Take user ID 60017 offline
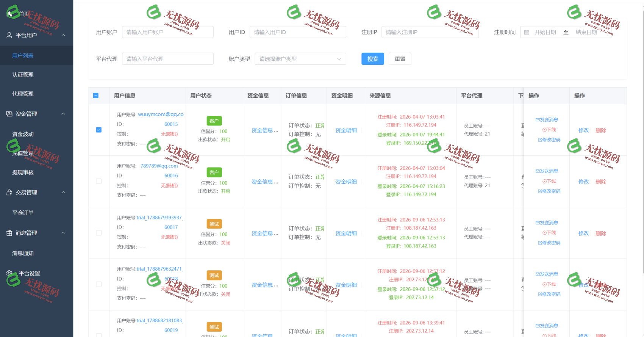The height and width of the screenshot is (337, 644). tap(549, 233)
